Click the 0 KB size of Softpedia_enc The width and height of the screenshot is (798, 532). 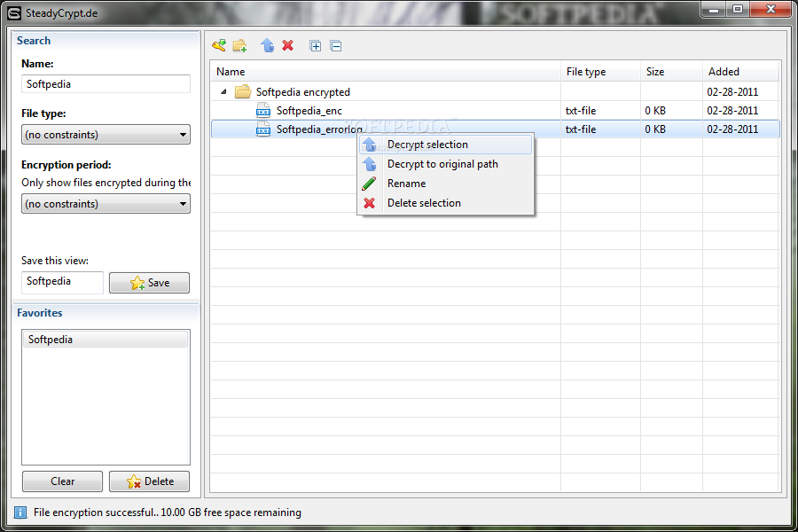click(x=655, y=111)
